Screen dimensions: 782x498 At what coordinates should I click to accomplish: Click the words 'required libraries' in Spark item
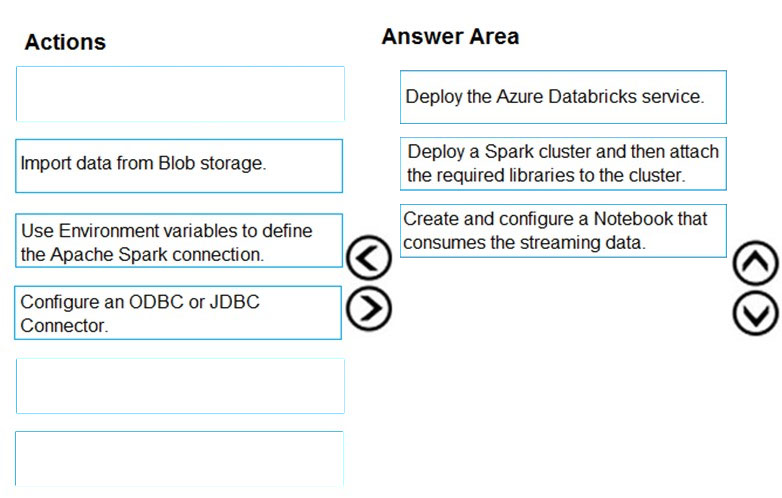click(504, 175)
